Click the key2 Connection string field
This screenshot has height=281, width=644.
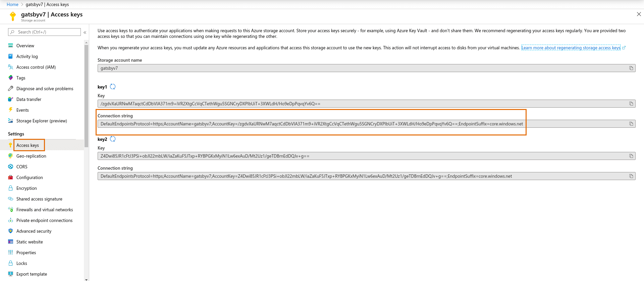(x=366, y=176)
